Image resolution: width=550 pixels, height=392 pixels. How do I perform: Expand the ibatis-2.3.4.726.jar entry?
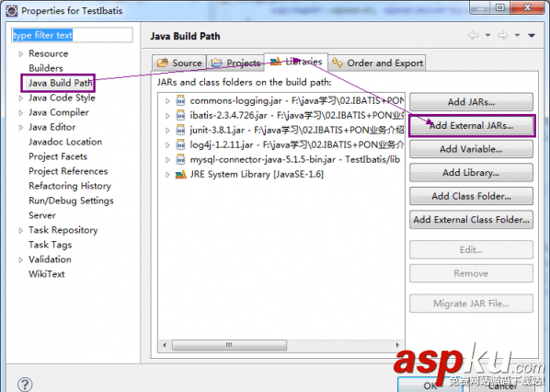pos(167,116)
